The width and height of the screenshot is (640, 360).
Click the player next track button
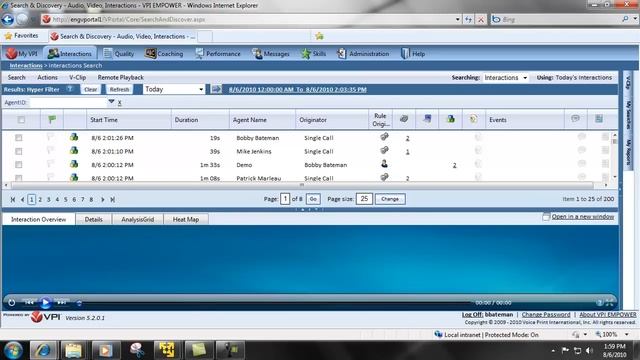click(61, 302)
